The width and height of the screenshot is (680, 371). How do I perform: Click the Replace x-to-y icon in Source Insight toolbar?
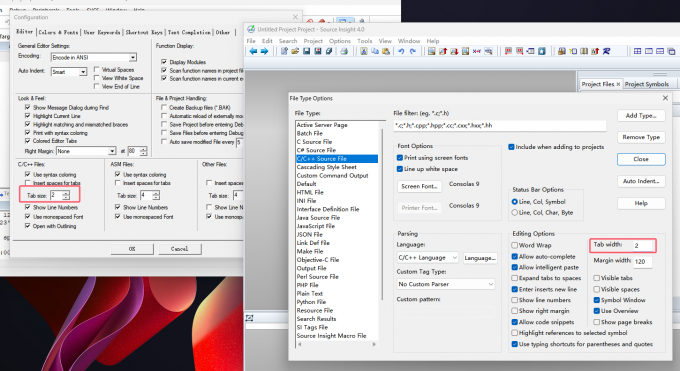(x=477, y=51)
